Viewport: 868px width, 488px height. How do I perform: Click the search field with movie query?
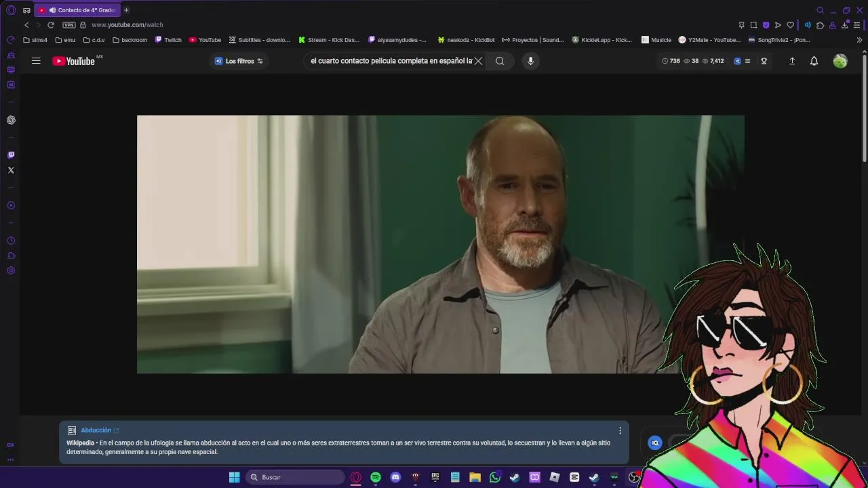(x=391, y=61)
